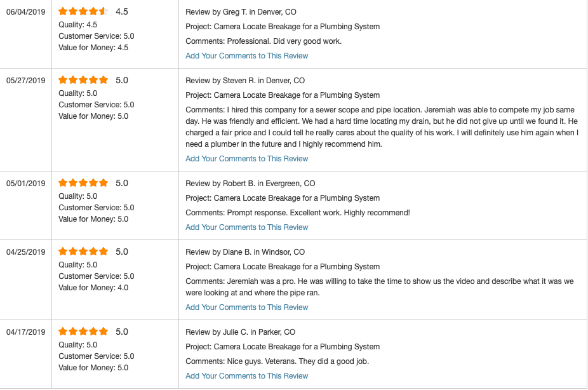Click the star rating on Steven R.'s review
The width and height of the screenshot is (588, 390).
pos(83,80)
